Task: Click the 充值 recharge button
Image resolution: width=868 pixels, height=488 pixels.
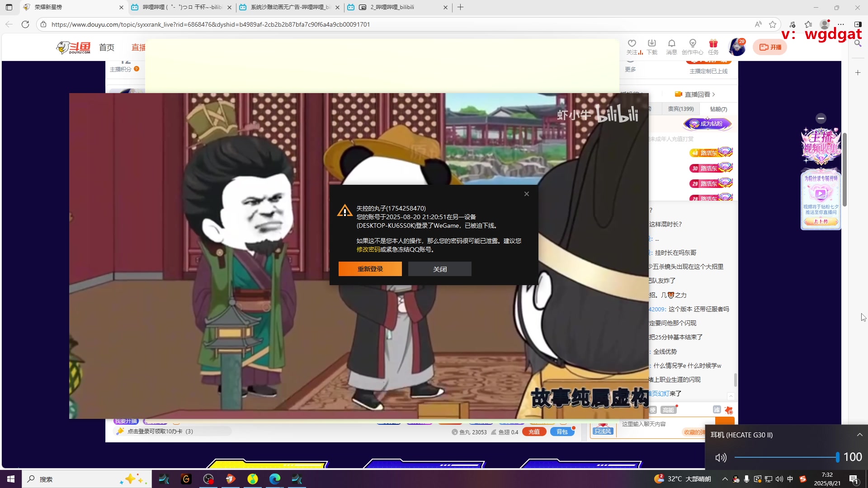Action: [534, 432]
